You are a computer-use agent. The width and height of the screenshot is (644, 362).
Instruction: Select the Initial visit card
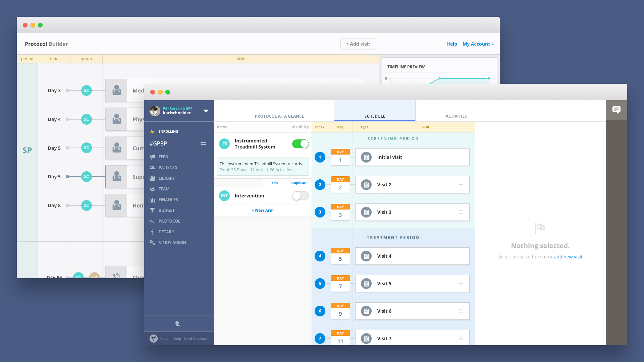[x=412, y=157]
